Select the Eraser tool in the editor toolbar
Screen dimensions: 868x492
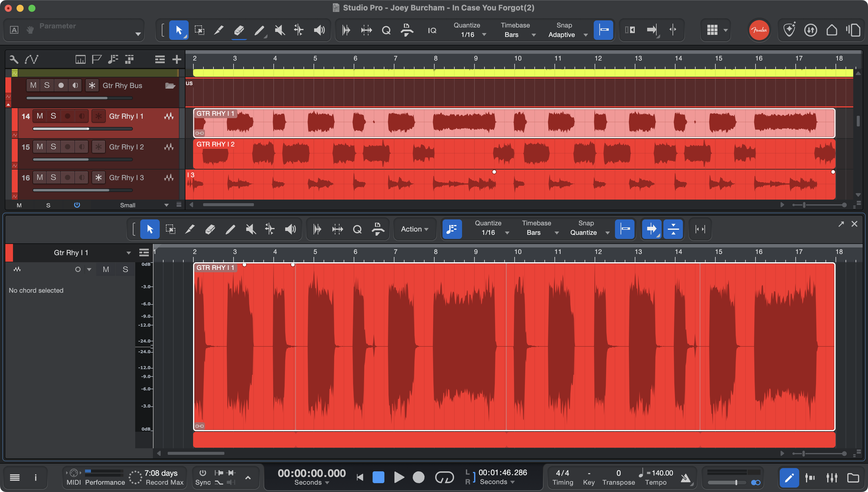pos(210,229)
